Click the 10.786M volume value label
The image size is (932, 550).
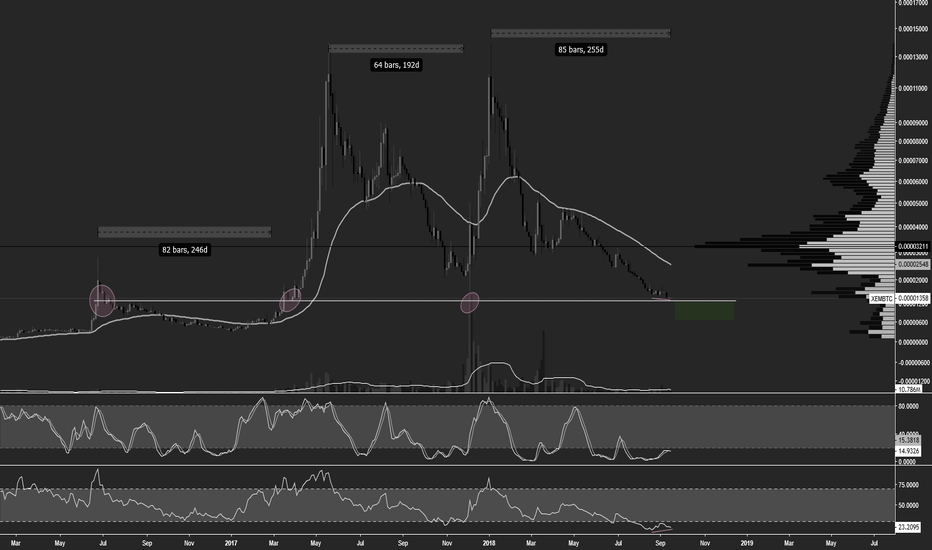click(x=909, y=389)
